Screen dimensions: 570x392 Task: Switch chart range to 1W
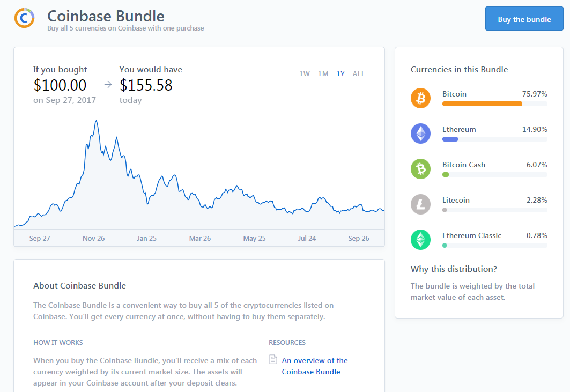305,74
